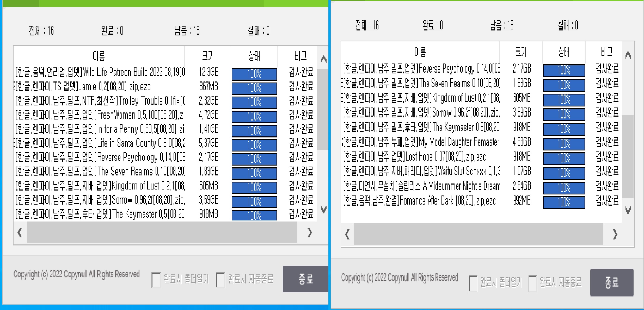Enable 완료시 폴더열기 checkbox in left window

point(156,280)
